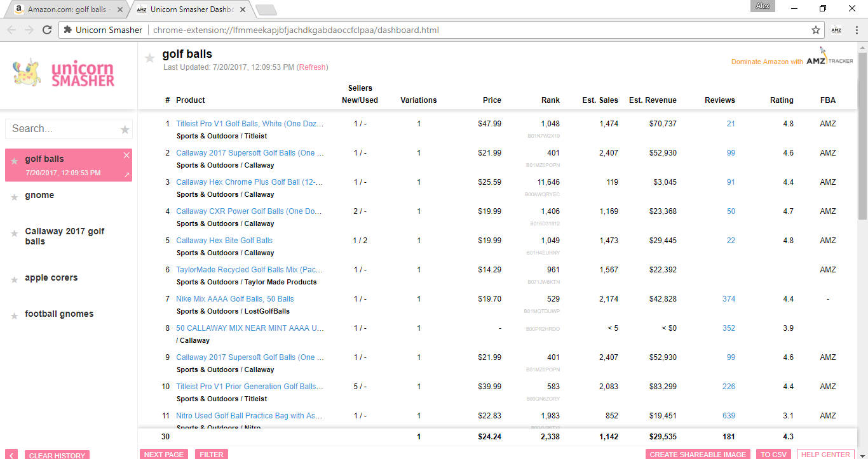The image size is (868, 459).
Task: Sort by Est. Sales column
Action: [600, 100]
